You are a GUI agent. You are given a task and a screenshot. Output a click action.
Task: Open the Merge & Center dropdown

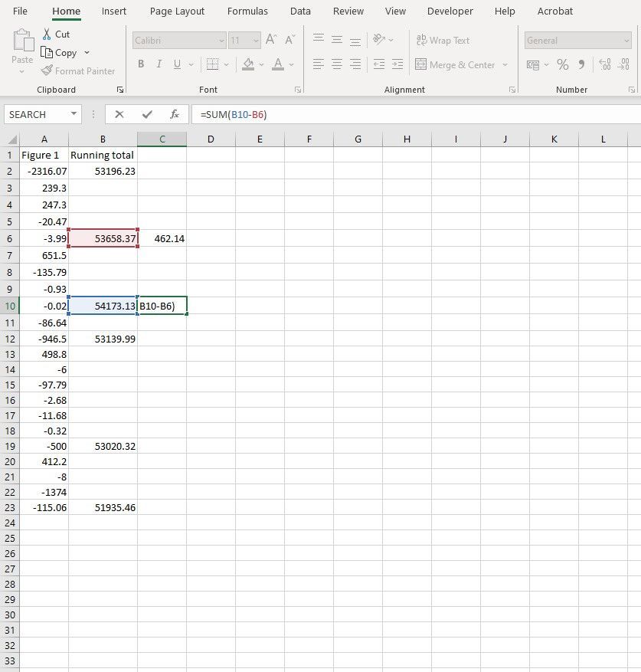pyautogui.click(x=505, y=64)
